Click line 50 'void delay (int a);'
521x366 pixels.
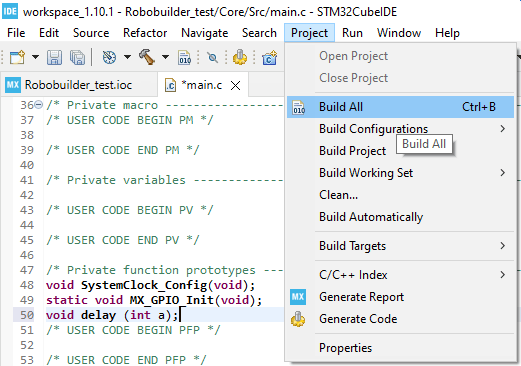point(112,315)
